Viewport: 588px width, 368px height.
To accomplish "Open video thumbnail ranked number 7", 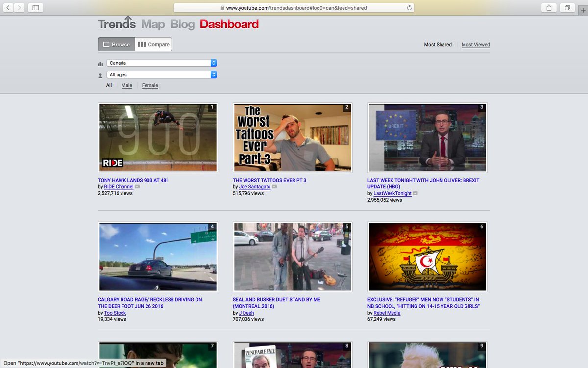I will coord(158,355).
